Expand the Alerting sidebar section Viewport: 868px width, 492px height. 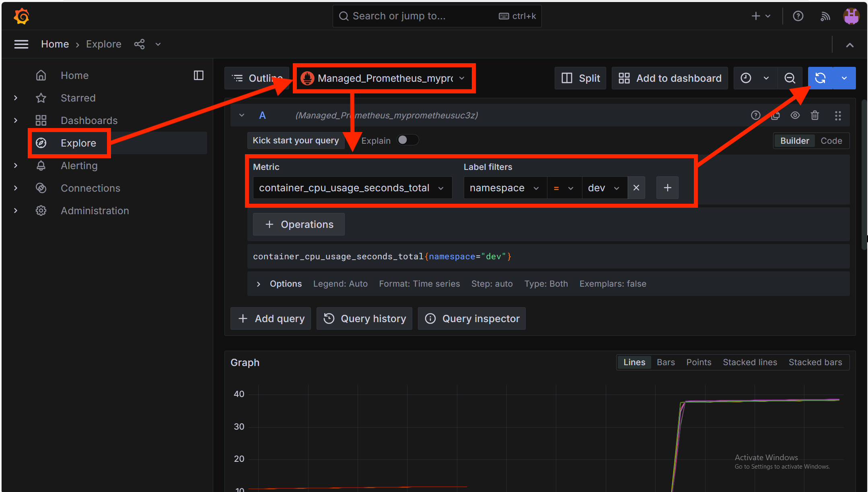[16, 165]
